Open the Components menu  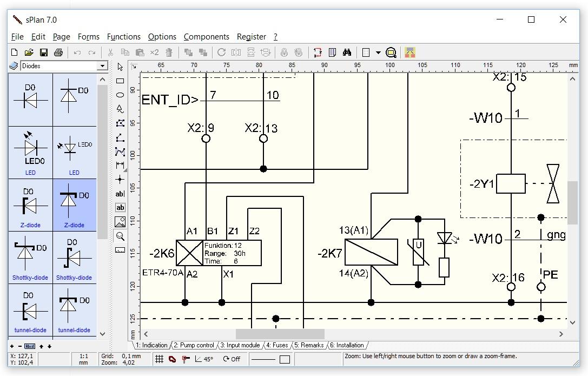click(206, 37)
